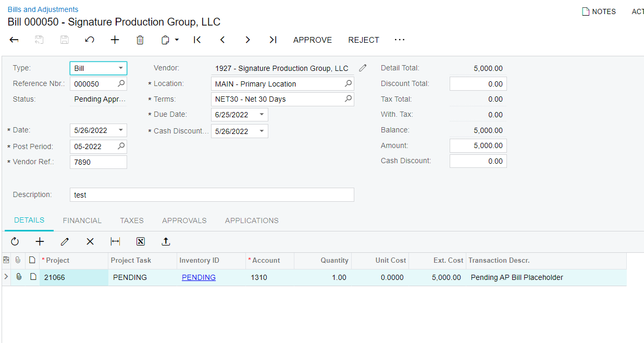
Task: Undo changes with the cancel icon
Action: point(90,40)
